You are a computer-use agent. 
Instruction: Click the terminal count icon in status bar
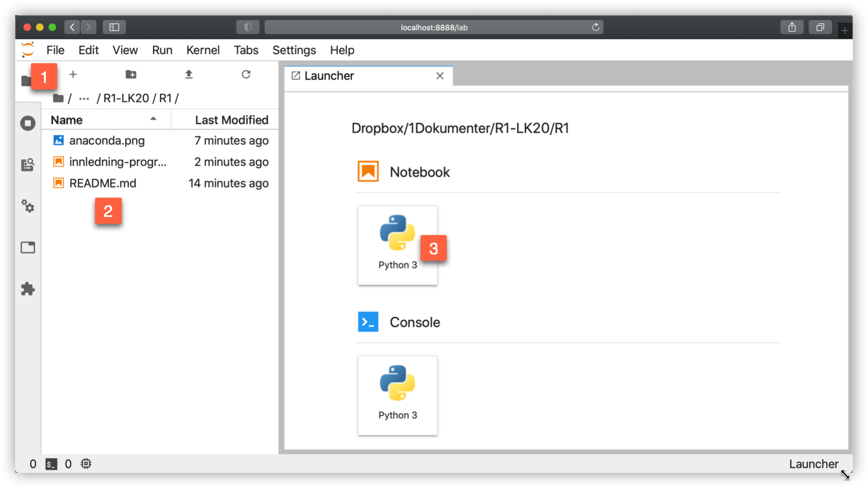click(51, 464)
